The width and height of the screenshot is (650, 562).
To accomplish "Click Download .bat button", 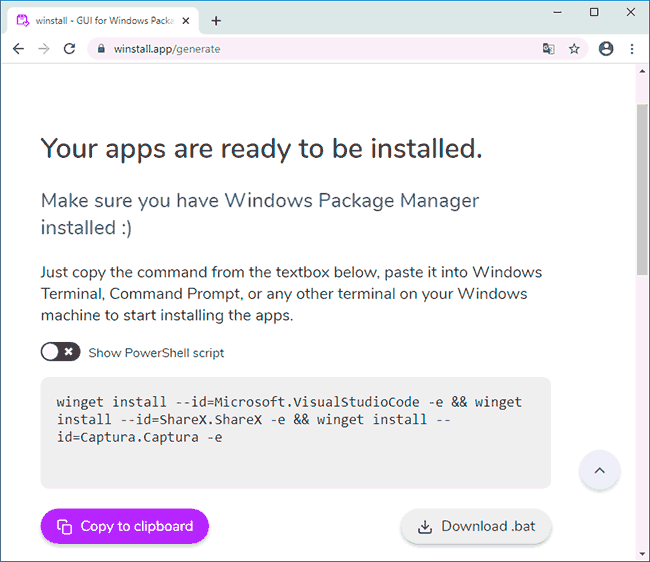I will (x=476, y=526).
